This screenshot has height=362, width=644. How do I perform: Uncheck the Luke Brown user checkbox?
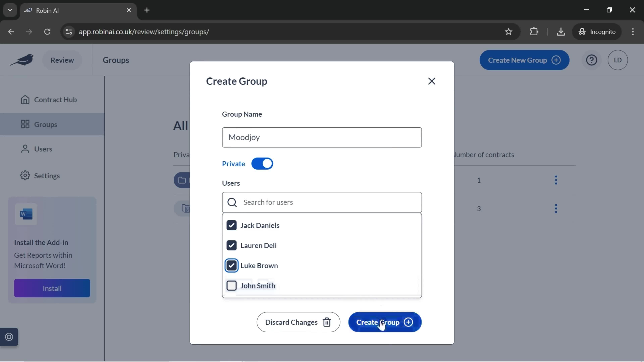[x=231, y=265]
